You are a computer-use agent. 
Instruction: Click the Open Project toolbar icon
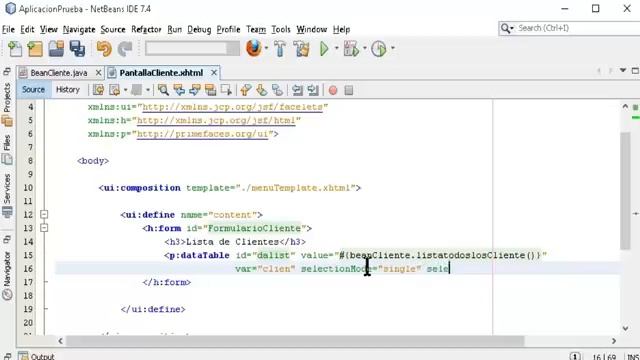56,49
